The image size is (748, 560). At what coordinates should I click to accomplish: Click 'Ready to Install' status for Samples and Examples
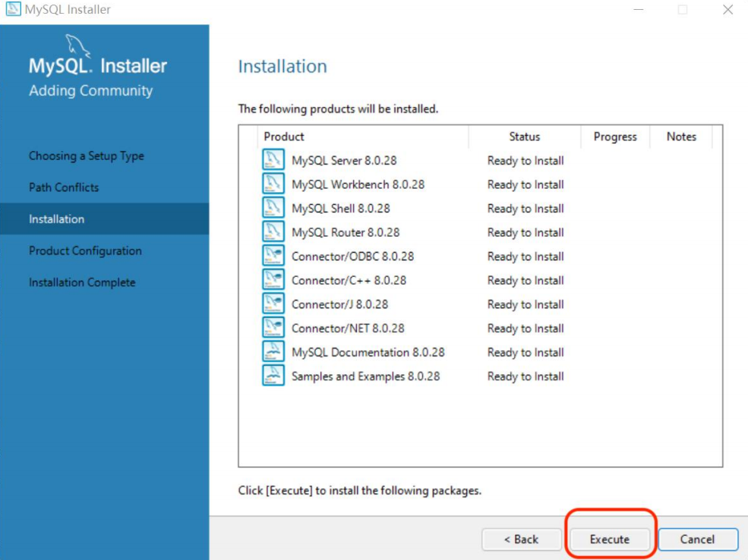[525, 376]
